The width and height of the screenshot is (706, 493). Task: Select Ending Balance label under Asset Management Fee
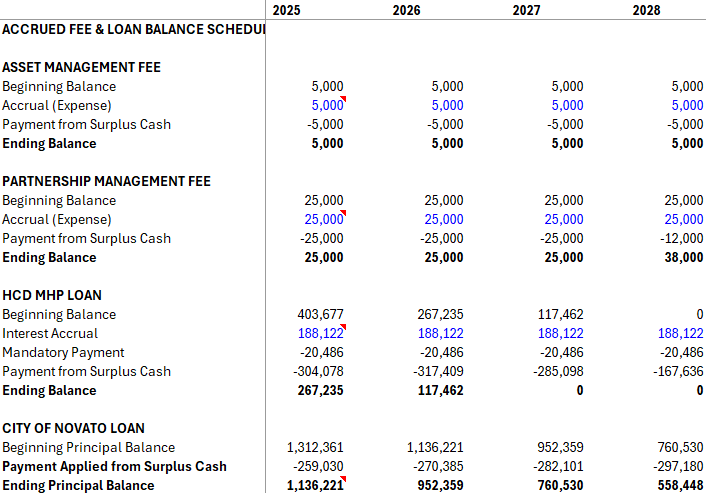(49, 143)
